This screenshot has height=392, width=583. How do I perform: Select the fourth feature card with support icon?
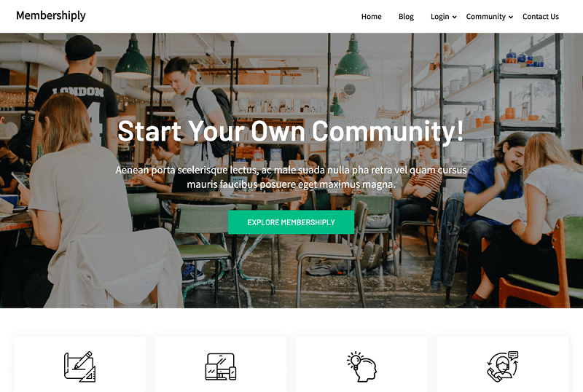point(502,364)
